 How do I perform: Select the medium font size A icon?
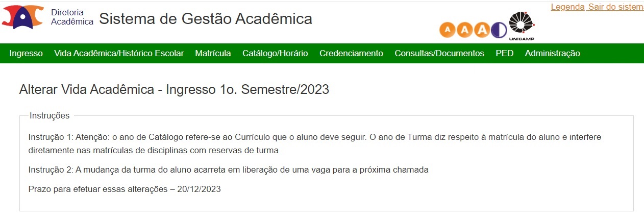(x=465, y=30)
